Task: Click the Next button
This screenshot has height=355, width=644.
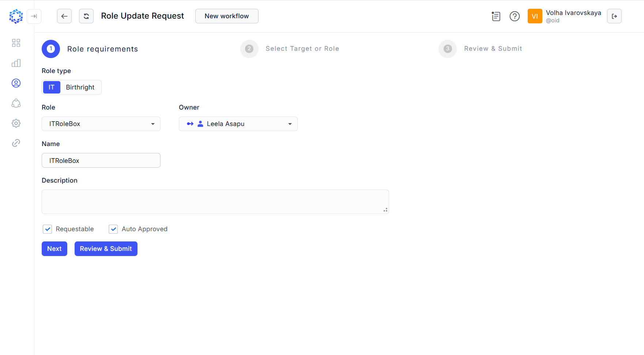Action: tap(54, 249)
